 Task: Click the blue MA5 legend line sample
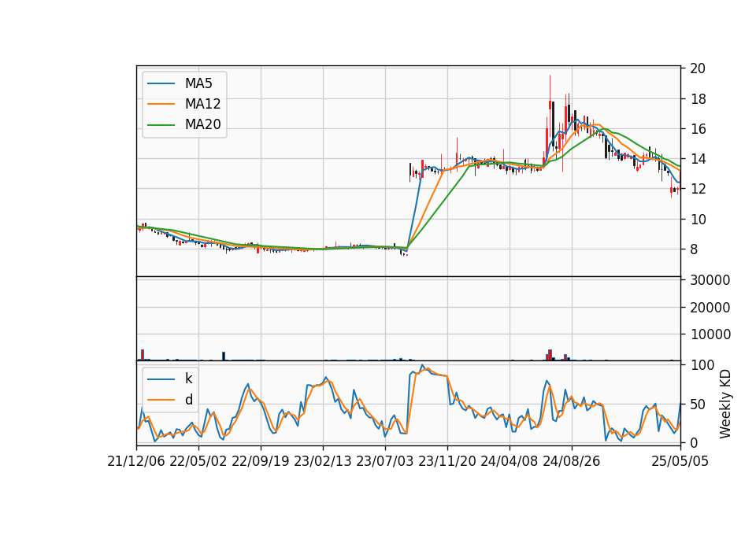pyautogui.click(x=161, y=83)
